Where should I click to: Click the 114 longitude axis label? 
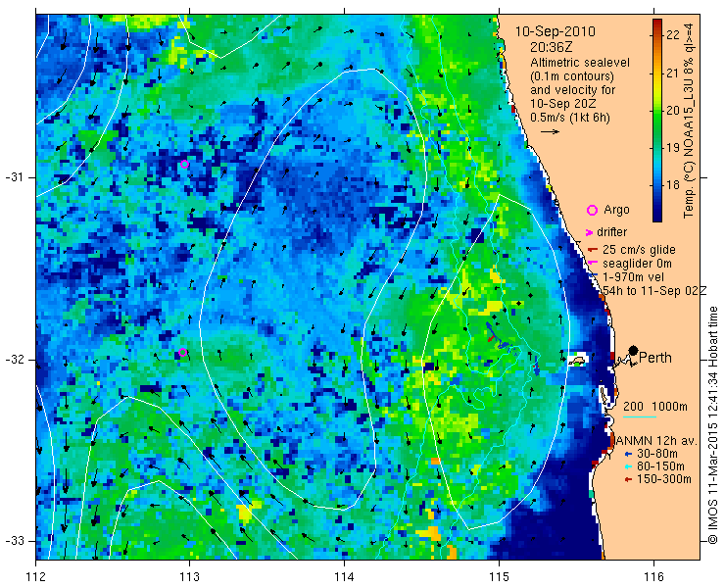point(345,577)
